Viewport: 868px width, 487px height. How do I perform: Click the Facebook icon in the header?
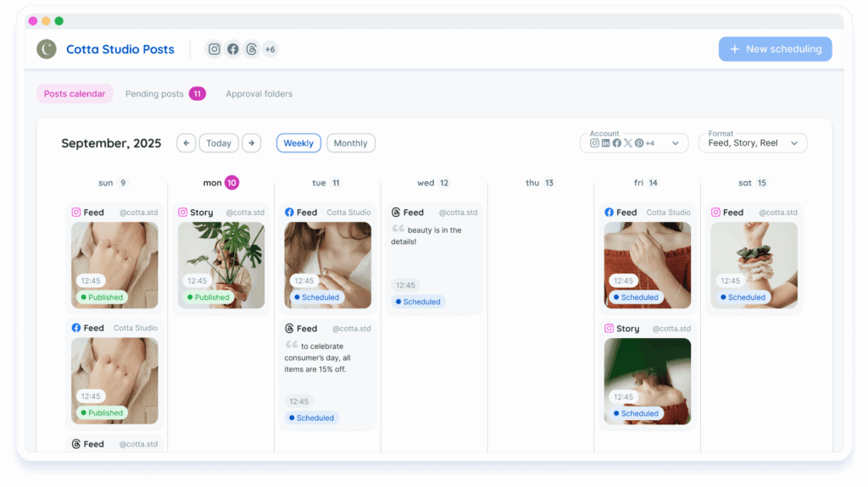233,49
